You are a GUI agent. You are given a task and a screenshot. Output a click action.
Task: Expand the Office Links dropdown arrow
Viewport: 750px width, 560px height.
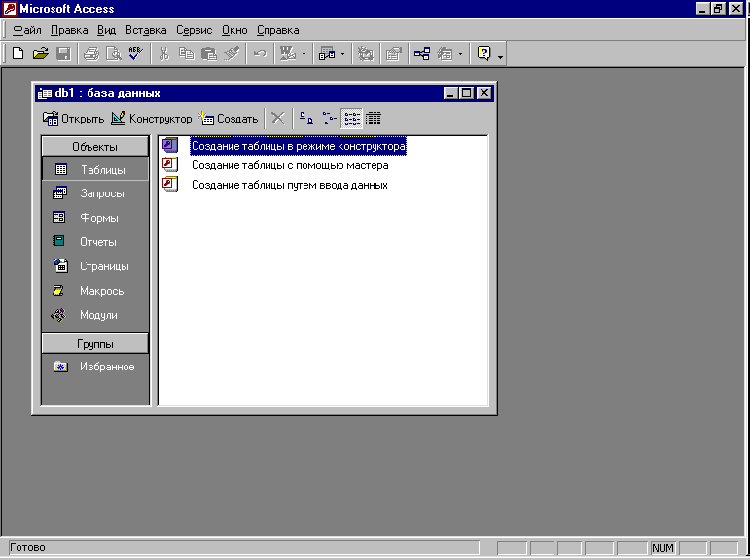click(x=304, y=54)
